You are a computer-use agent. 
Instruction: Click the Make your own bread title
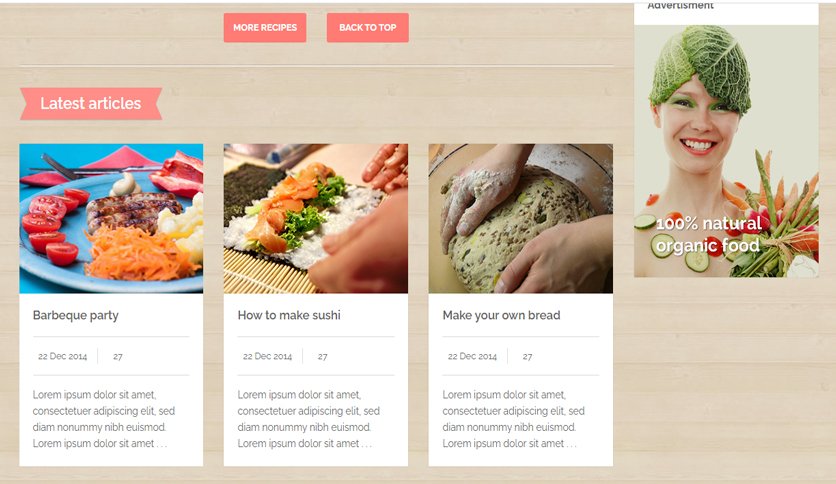pos(501,315)
